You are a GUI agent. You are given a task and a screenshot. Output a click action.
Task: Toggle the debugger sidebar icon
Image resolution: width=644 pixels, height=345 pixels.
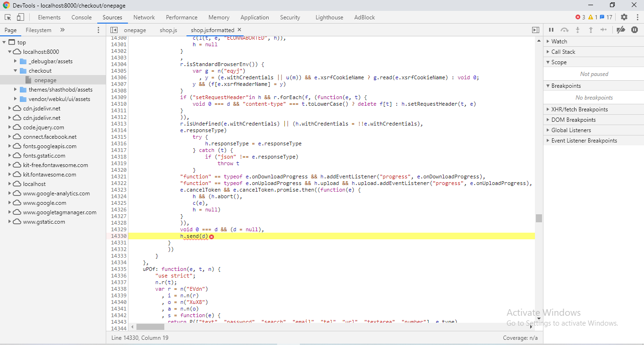535,30
